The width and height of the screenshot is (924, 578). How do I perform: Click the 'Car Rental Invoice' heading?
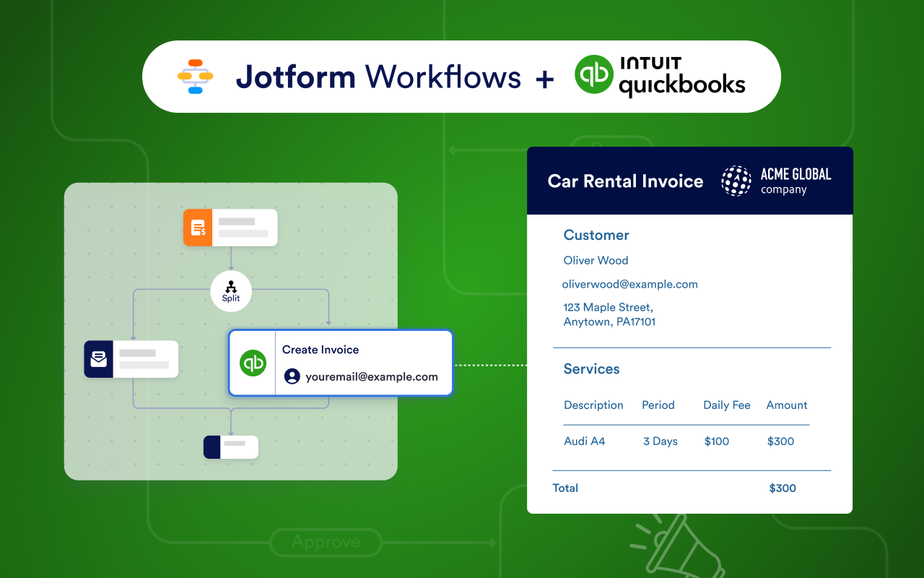click(x=625, y=181)
